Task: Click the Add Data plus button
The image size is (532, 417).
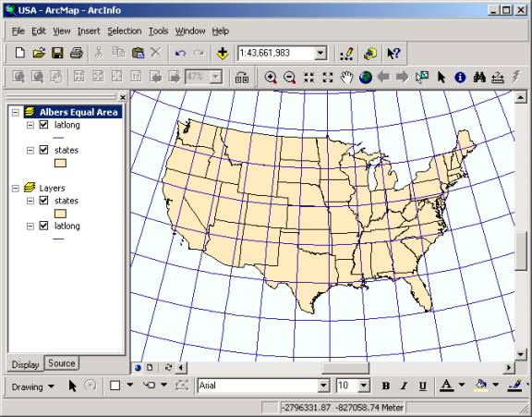Action: (223, 54)
